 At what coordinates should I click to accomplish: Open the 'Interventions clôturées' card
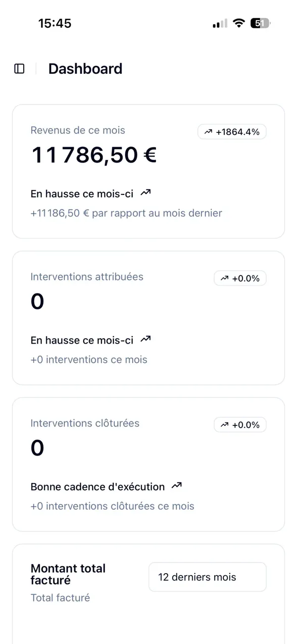pyautogui.click(x=148, y=465)
